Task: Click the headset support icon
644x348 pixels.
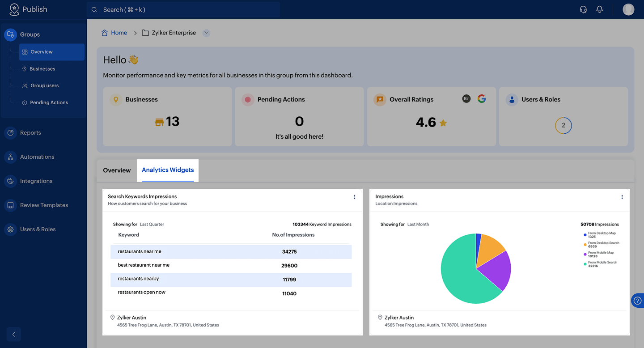Action: [583, 9]
